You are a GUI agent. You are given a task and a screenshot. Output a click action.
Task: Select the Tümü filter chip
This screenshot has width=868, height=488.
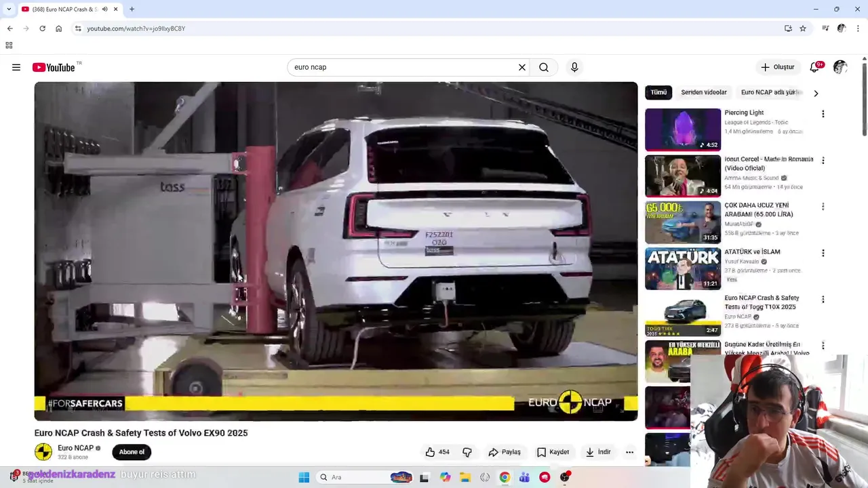point(658,92)
